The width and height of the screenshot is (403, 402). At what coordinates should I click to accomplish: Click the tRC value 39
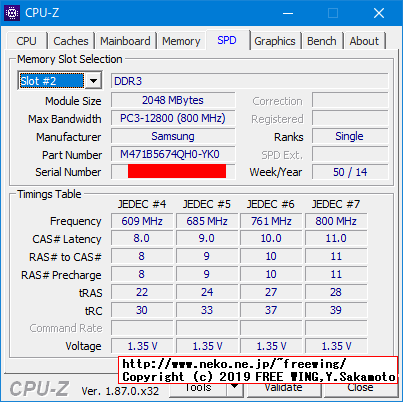point(336,310)
